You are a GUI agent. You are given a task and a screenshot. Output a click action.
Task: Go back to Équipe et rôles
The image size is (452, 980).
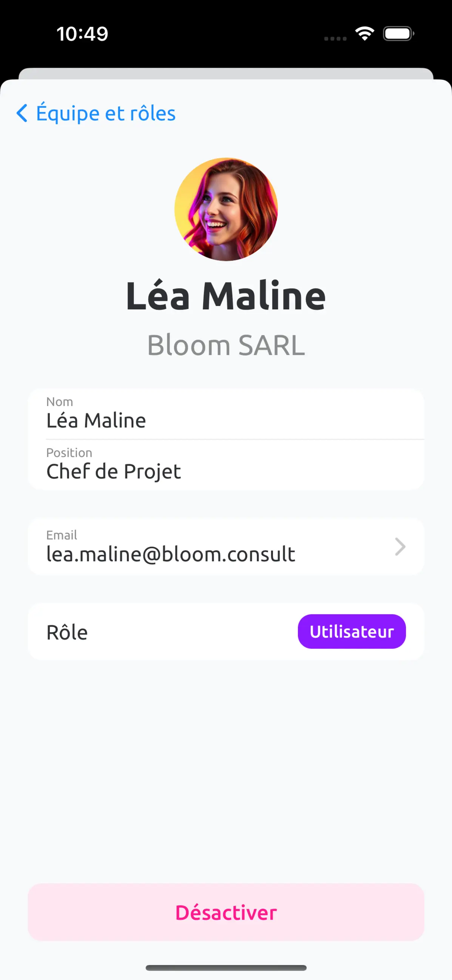pyautogui.click(x=96, y=113)
